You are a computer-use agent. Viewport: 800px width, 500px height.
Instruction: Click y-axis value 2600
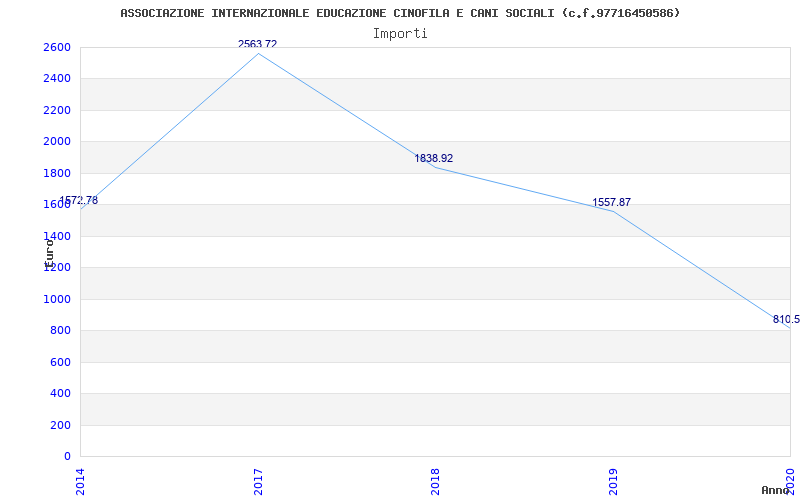click(x=57, y=47)
